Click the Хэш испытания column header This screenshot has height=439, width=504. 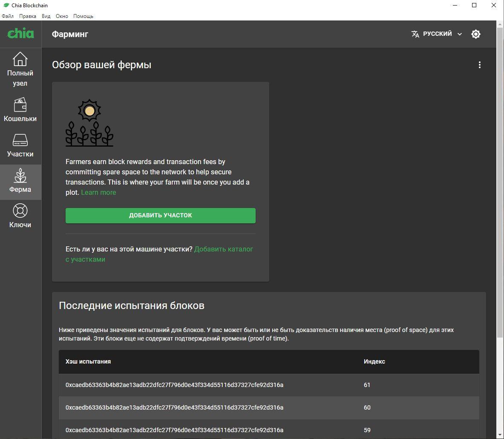tap(88, 361)
